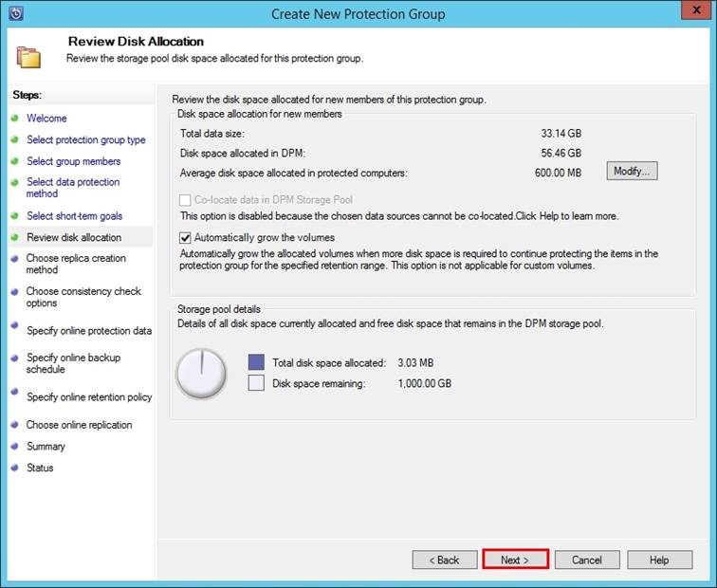717x588 pixels.
Task: Click Choose consistency check options step
Action: click(83, 297)
